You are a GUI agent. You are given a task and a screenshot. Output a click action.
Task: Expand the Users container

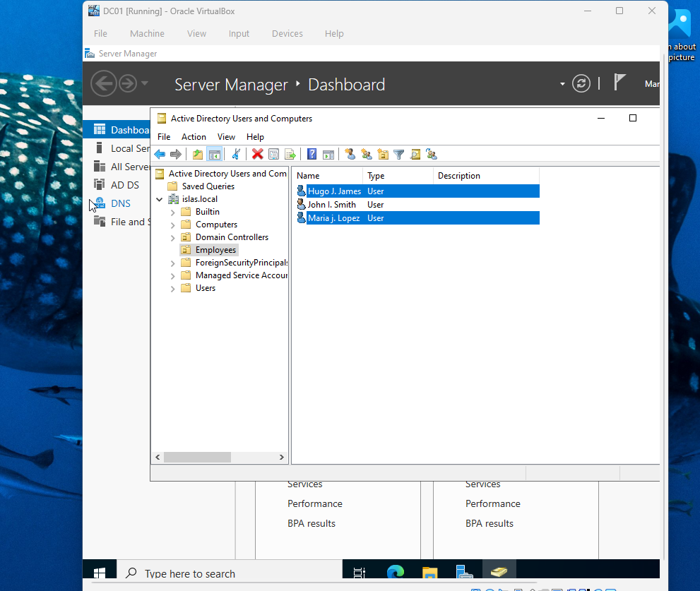[173, 289]
